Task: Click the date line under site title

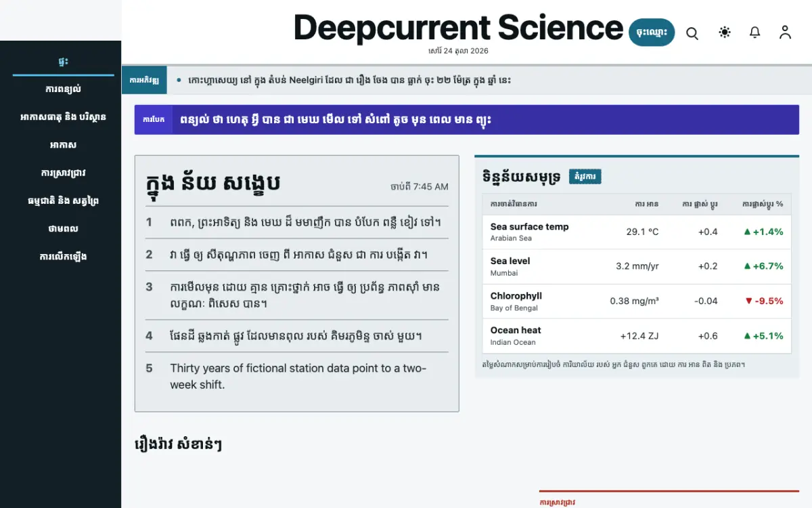Action: point(458,51)
